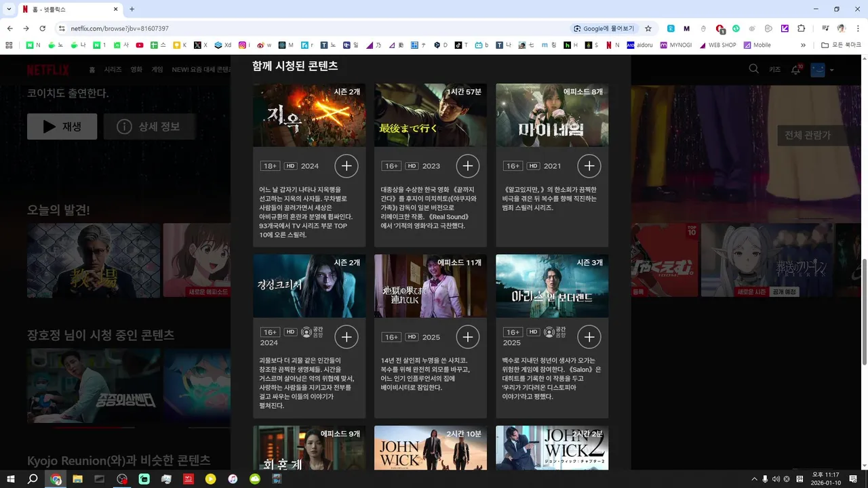Open the Chrome three-dot menu
This screenshot has height=488, width=868.
pos(858,28)
